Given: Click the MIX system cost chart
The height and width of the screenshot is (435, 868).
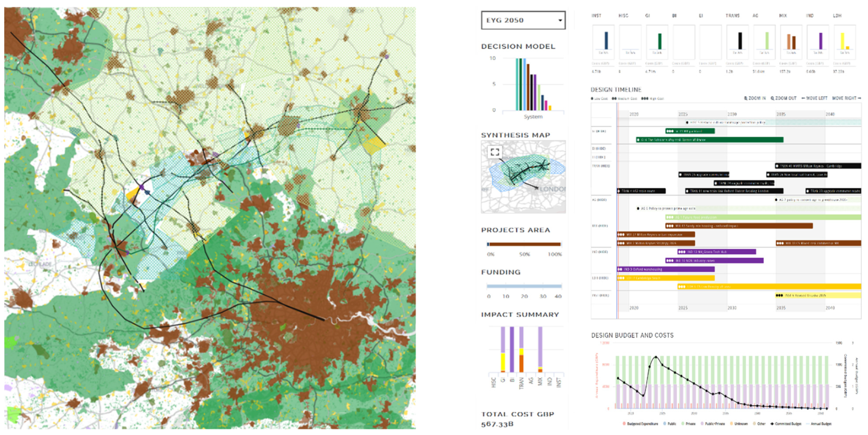Looking at the screenshot, I should (791, 42).
